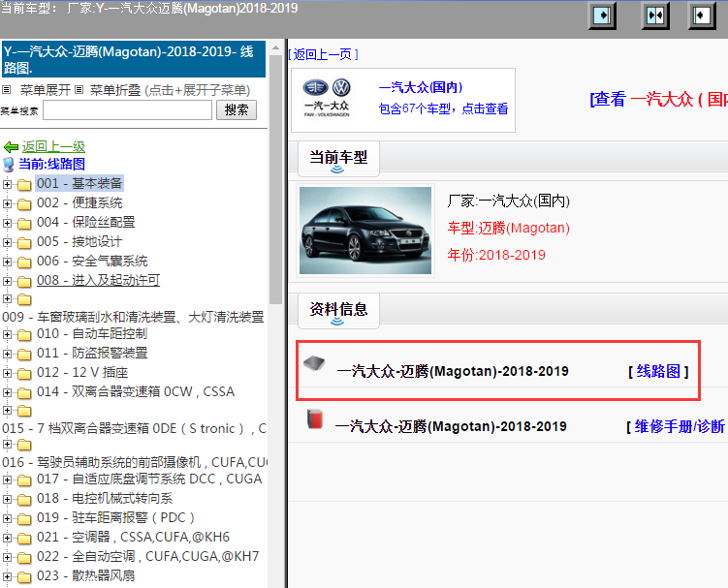Click the 当前车型 tab heading
Viewport: 728px width, 588px height.
[x=338, y=158]
